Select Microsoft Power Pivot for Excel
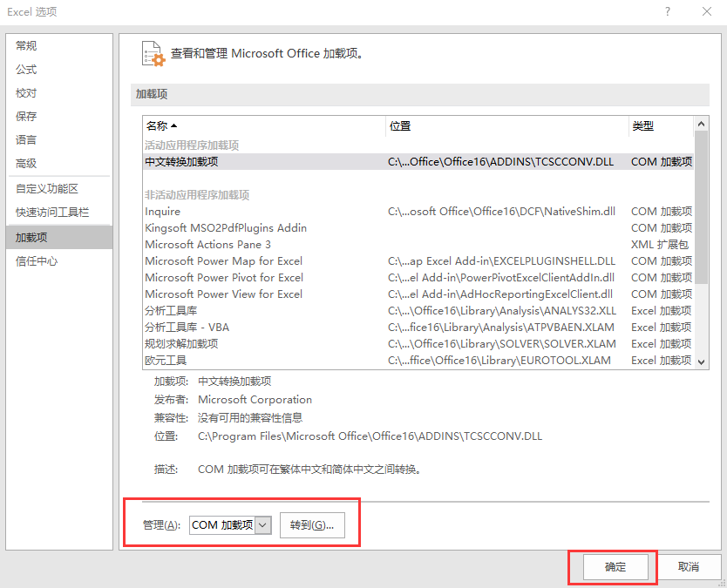Image resolution: width=727 pixels, height=588 pixels. pos(418,278)
